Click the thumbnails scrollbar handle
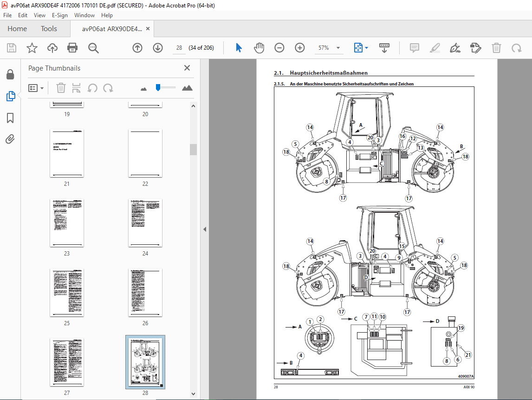Viewport: 532px width, 400px height. (x=194, y=150)
